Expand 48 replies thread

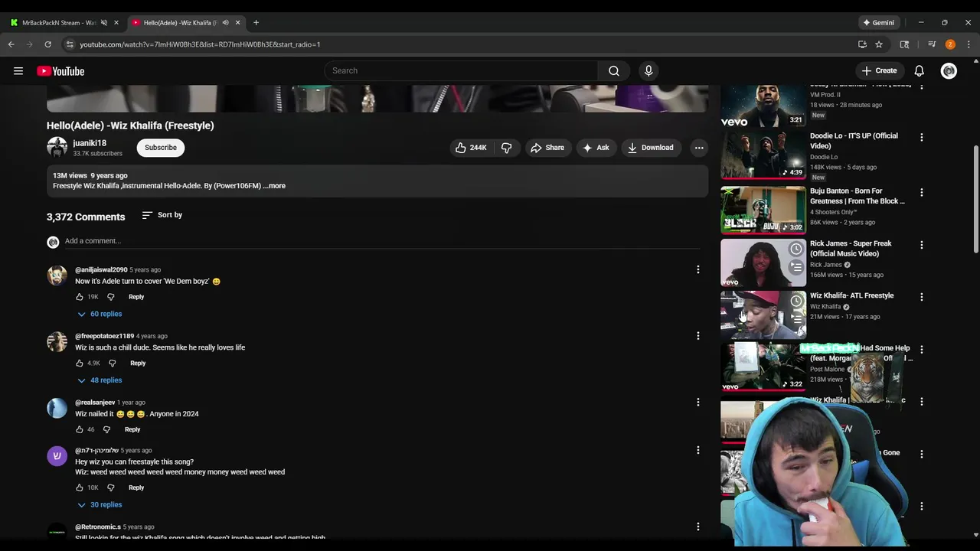pyautogui.click(x=100, y=380)
